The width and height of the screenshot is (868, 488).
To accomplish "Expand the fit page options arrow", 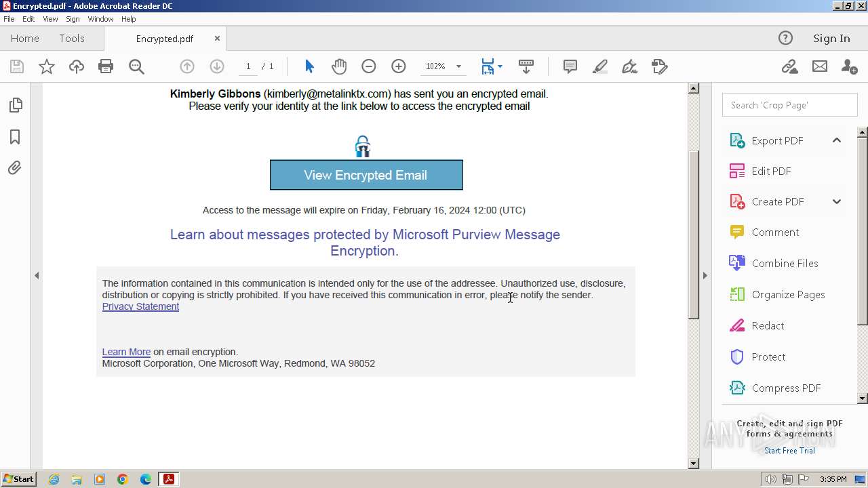I will 500,66.
